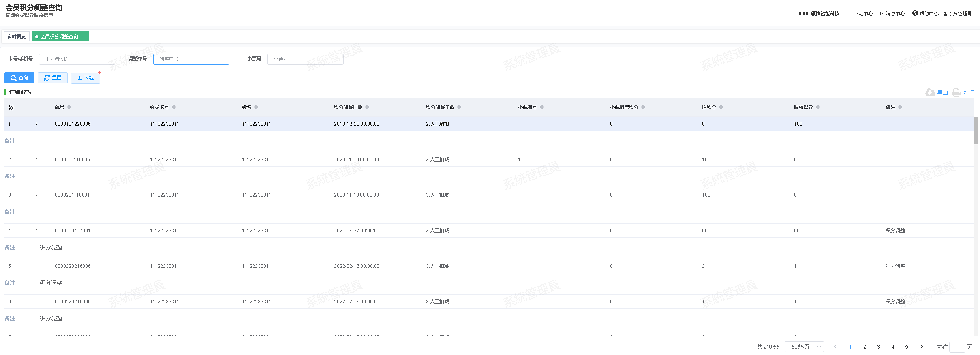Sort by the 单号 column
The image size is (980, 355).
[69, 107]
